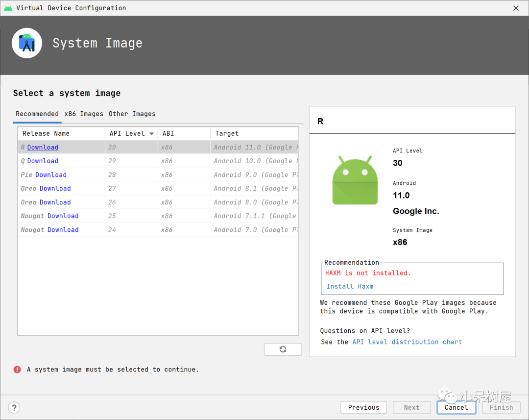This screenshot has height=420, width=529.
Task: Click the green Android robot image
Action: [355, 180]
